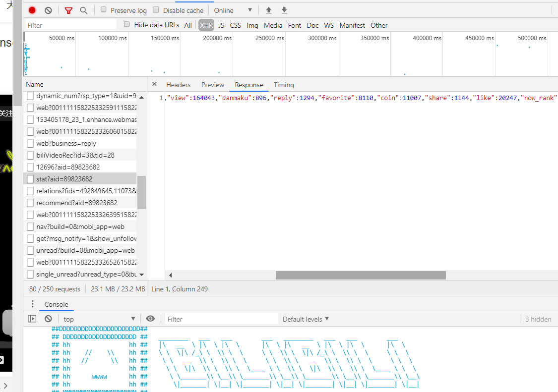
Task: Tick checkbox beside nav?build=0&mobi_app=web request
Action: (x=30, y=226)
